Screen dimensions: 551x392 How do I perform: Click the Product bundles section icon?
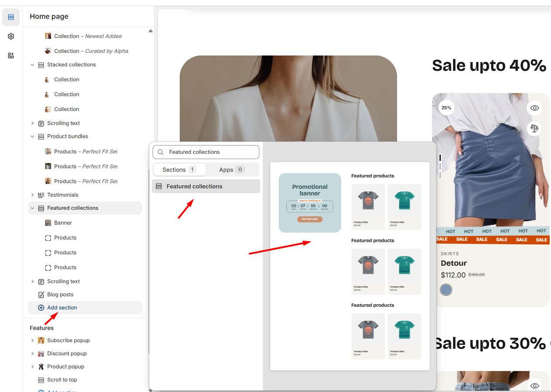(41, 136)
